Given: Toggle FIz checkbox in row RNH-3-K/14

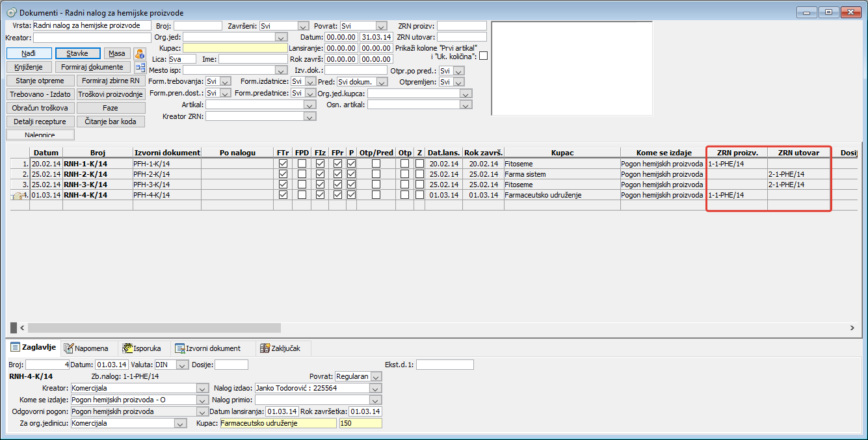Looking at the screenshot, I should [x=321, y=185].
